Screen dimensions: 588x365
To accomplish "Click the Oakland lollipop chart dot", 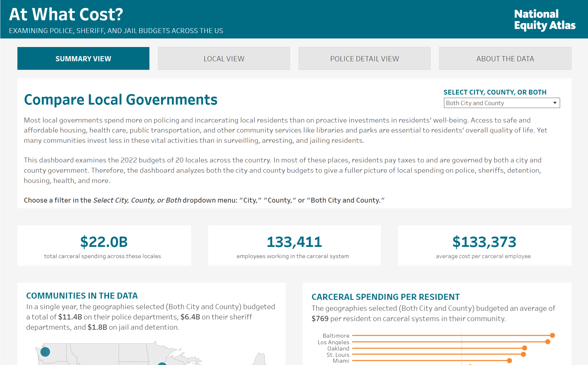I will pyautogui.click(x=524, y=348).
